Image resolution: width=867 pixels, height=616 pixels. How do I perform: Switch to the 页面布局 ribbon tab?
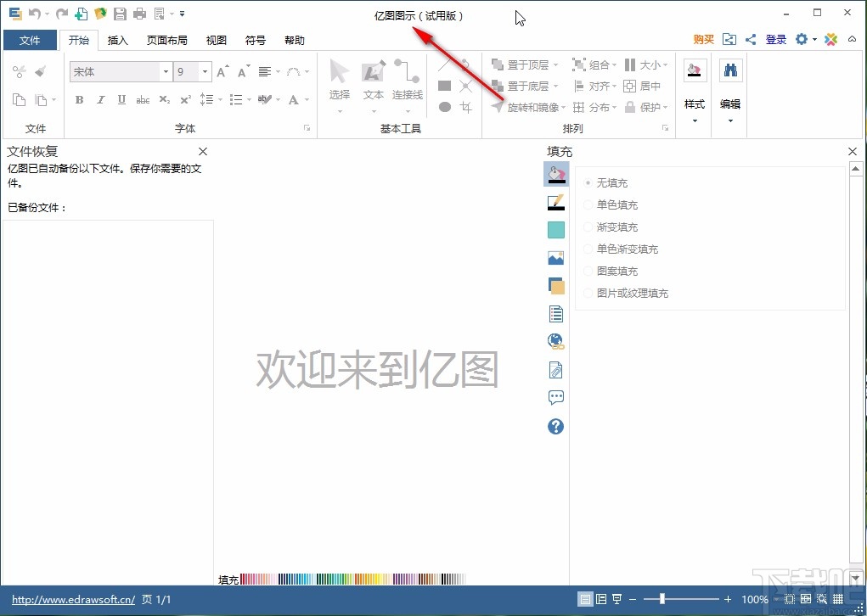pyautogui.click(x=167, y=41)
